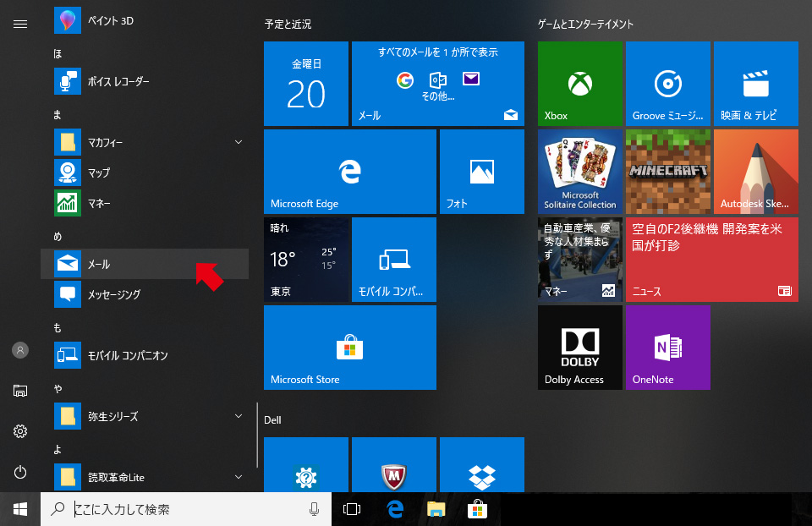The height and width of the screenshot is (526, 812).
Task: Click the search box ここに入力して検索
Action: (186, 509)
